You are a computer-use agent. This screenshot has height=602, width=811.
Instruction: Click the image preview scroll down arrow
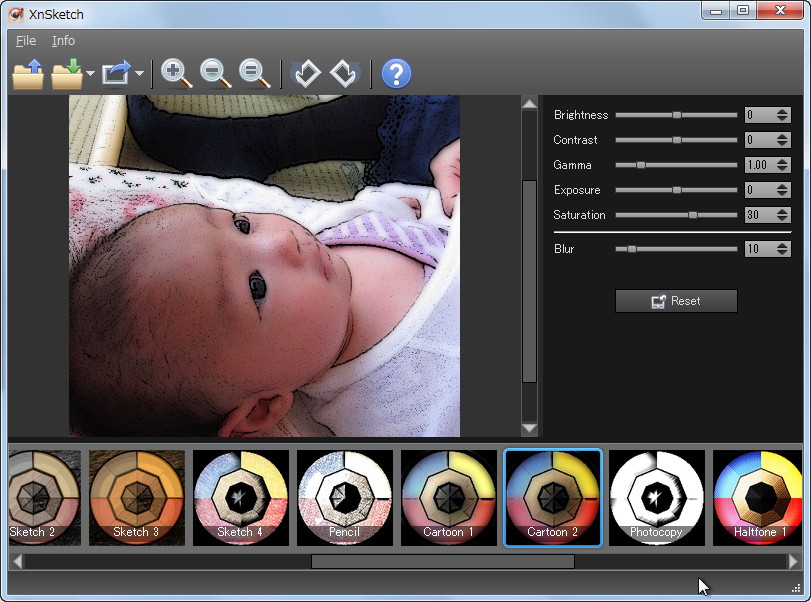pyautogui.click(x=529, y=428)
